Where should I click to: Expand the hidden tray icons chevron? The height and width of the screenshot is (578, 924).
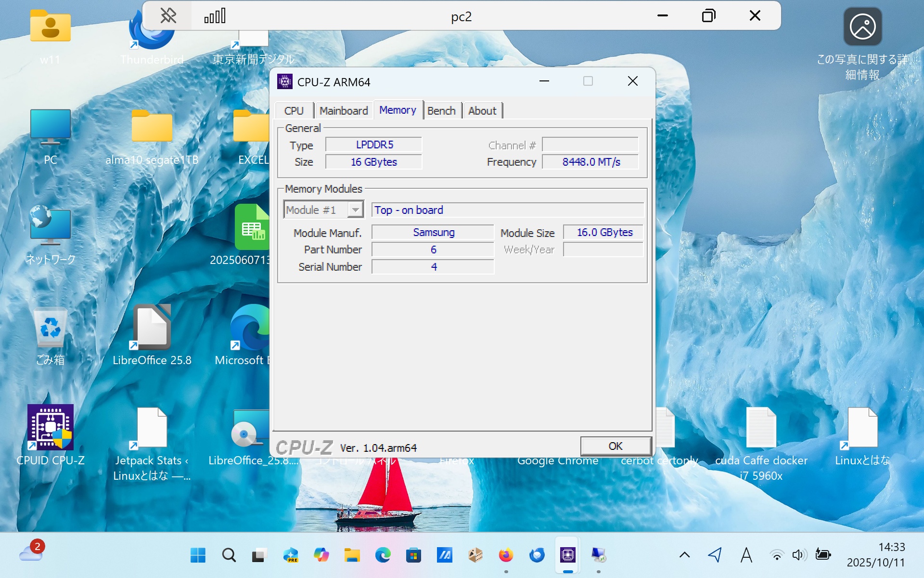coord(684,555)
